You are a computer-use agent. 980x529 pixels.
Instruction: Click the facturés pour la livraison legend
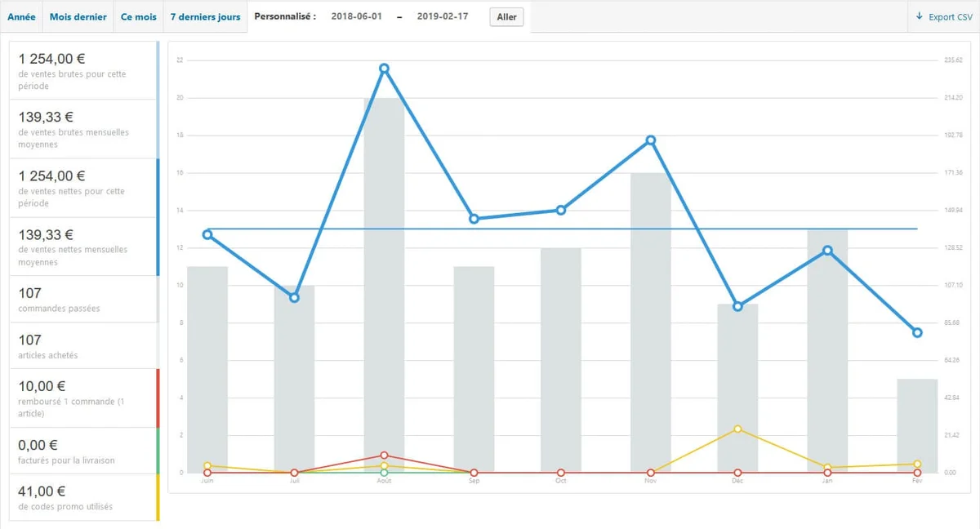click(x=83, y=451)
